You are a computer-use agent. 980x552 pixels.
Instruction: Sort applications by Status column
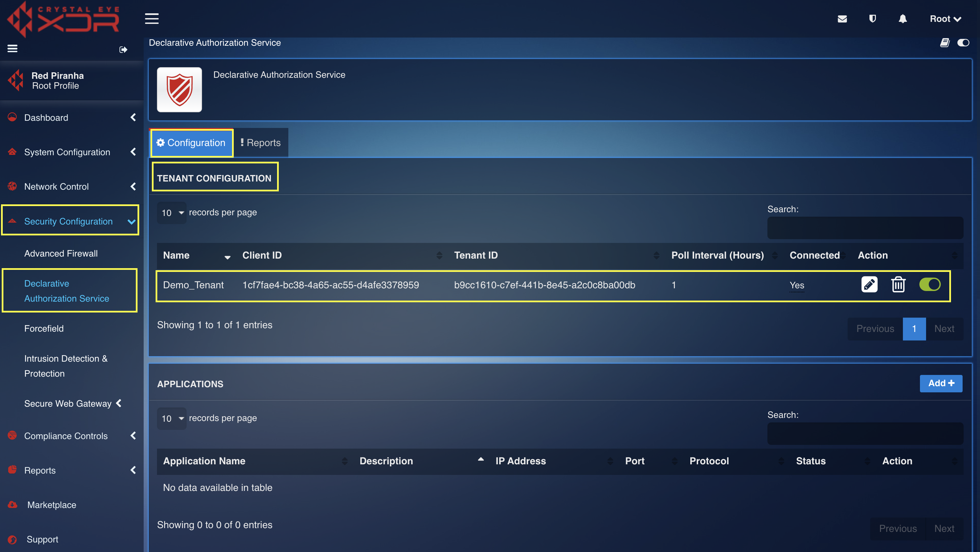point(833,461)
